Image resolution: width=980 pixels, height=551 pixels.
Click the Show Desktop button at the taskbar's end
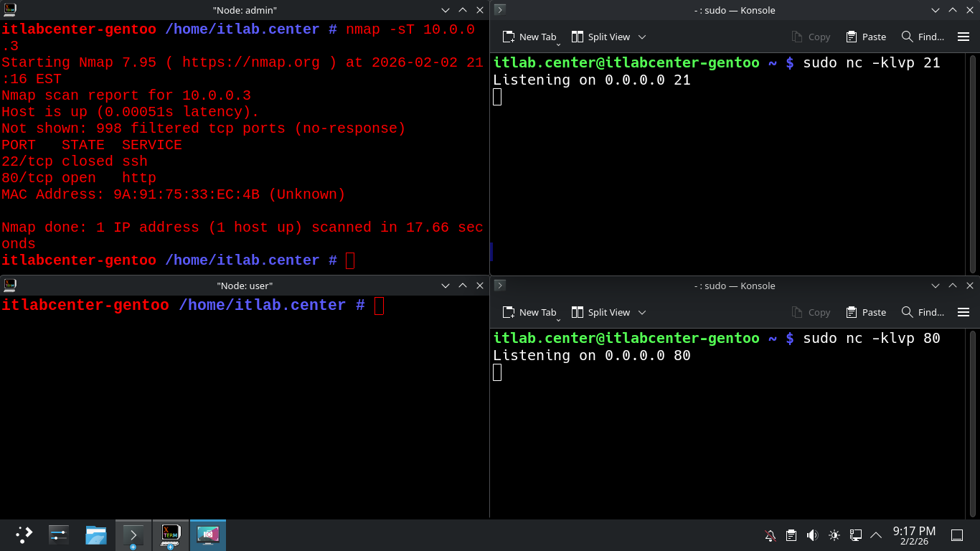(956, 535)
